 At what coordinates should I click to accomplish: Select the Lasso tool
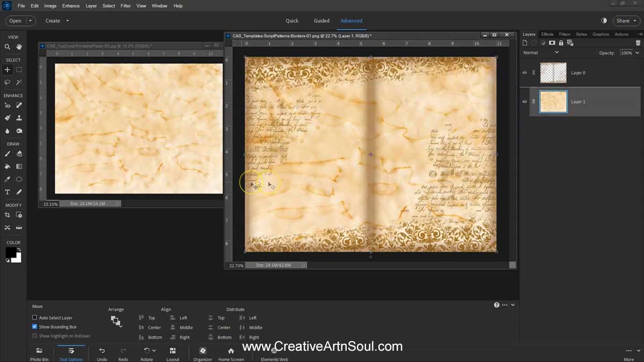point(8,82)
